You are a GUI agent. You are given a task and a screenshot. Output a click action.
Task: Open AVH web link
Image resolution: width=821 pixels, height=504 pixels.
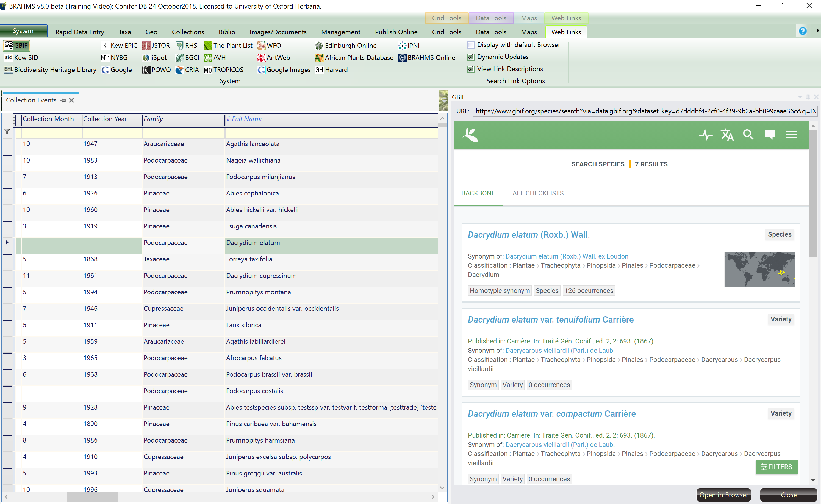(x=215, y=58)
